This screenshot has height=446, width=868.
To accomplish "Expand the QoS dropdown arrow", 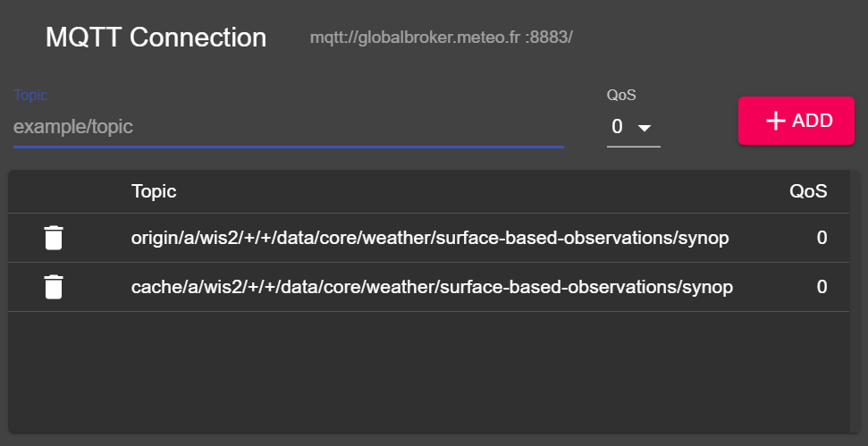I will [644, 128].
